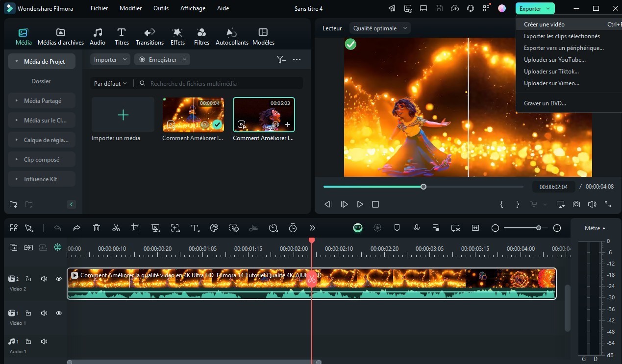Open the Titres tab

coord(122,37)
